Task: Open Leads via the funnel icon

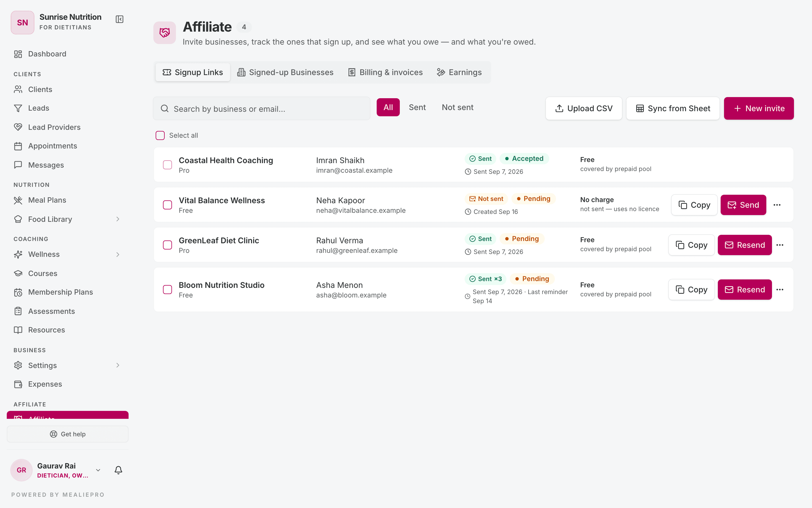Action: tap(18, 108)
